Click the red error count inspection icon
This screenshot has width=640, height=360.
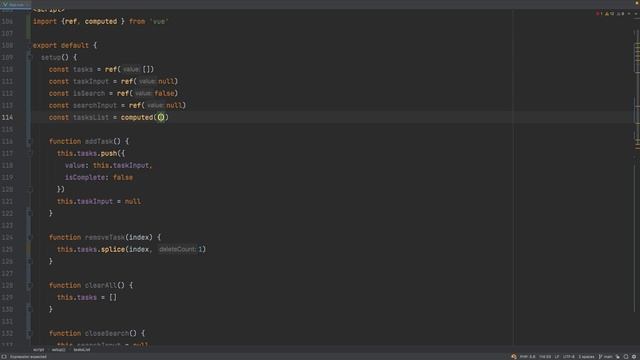pos(599,13)
